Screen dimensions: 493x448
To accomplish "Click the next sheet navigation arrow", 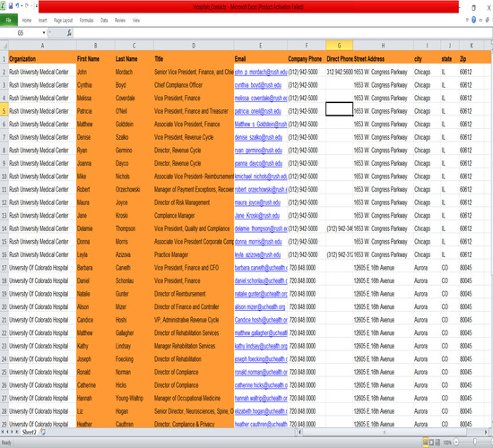I will 13,432.
